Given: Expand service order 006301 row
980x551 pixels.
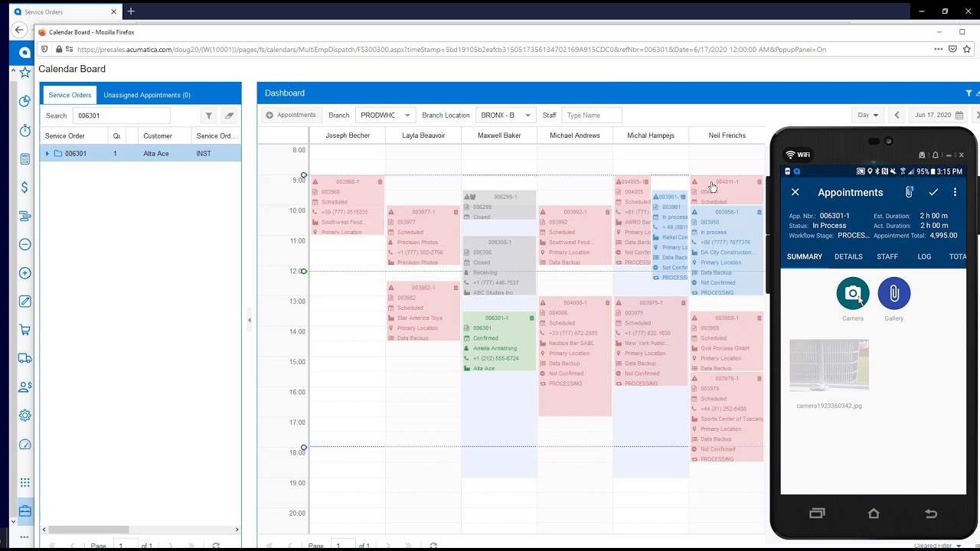Looking at the screenshot, I should (47, 154).
